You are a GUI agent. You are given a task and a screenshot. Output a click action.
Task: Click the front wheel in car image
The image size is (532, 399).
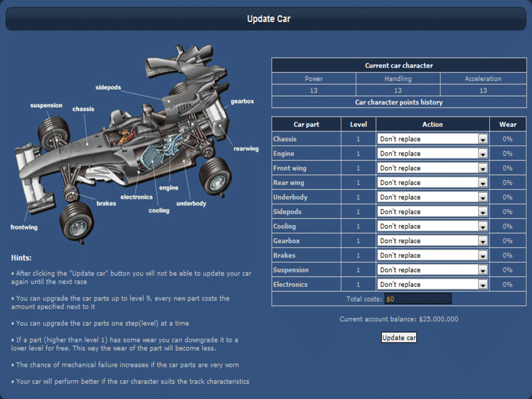click(x=76, y=222)
